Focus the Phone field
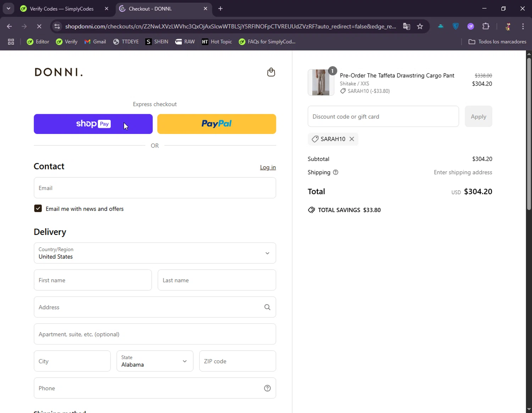 155,388
